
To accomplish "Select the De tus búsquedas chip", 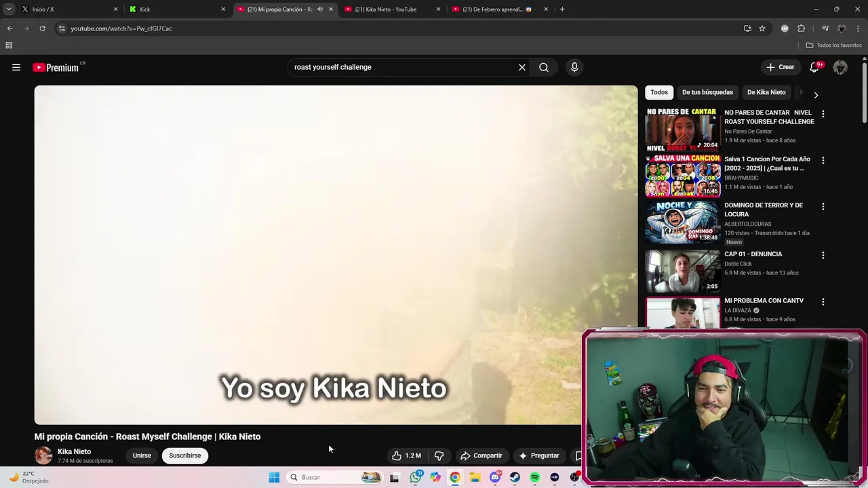I will coord(707,92).
